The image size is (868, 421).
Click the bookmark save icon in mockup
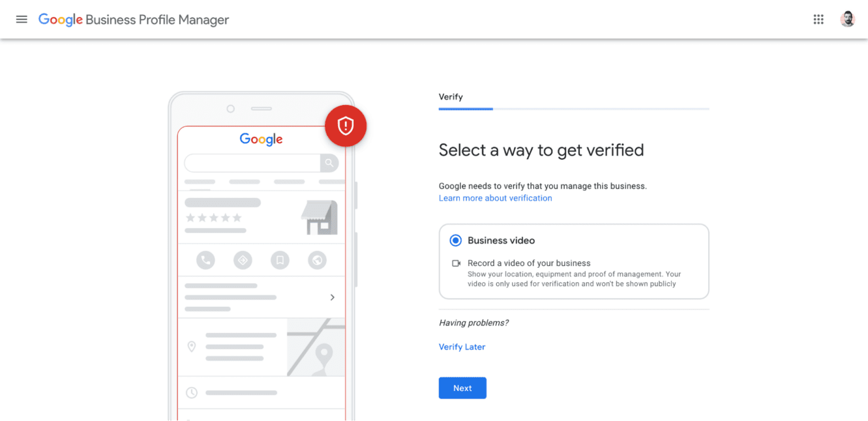click(280, 260)
